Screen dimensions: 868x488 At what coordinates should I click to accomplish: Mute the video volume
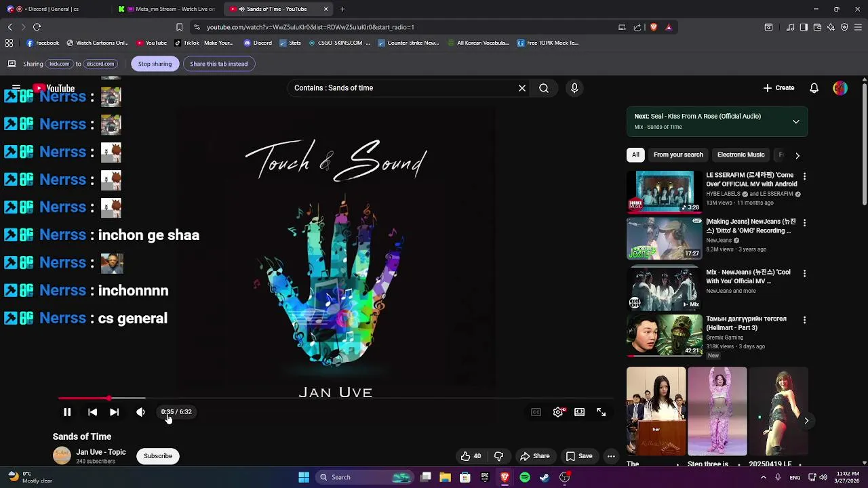(140, 412)
